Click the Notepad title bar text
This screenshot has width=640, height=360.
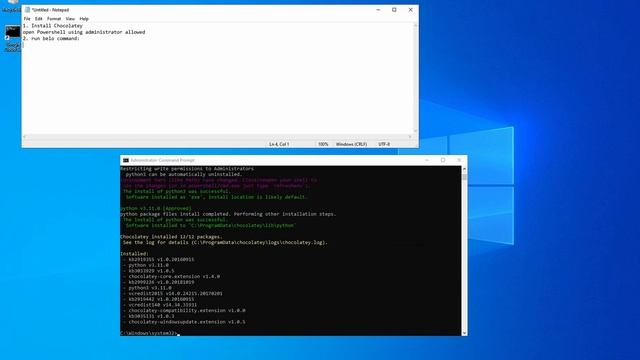[51, 10]
